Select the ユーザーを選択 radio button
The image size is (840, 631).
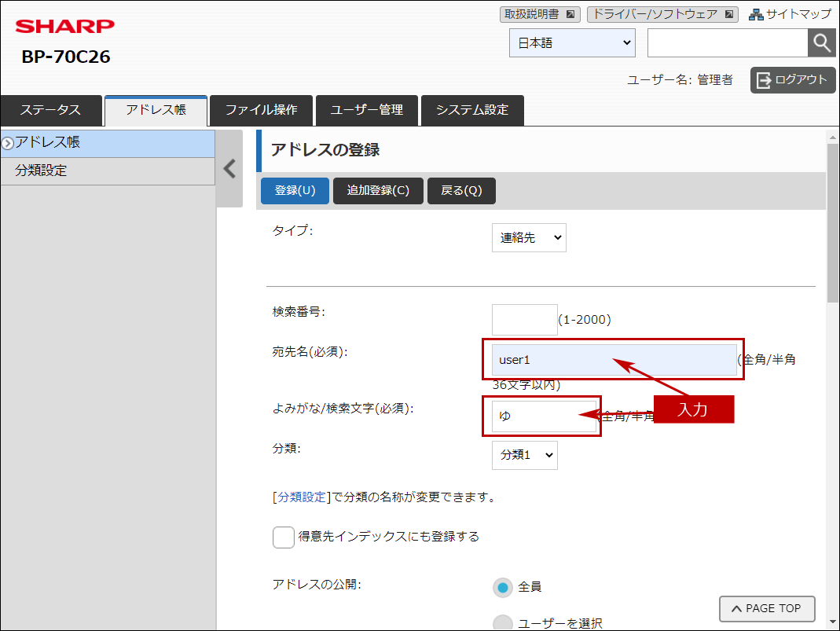(502, 623)
